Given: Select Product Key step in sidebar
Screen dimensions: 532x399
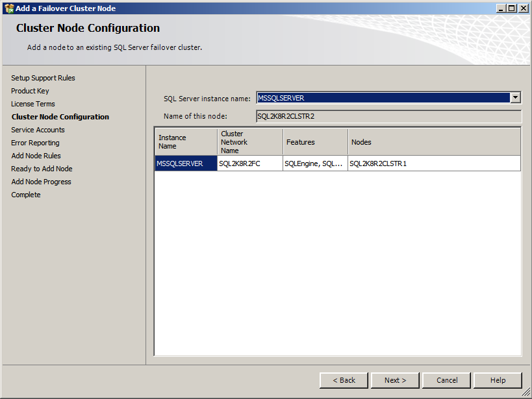Looking at the screenshot, I should coord(30,91).
